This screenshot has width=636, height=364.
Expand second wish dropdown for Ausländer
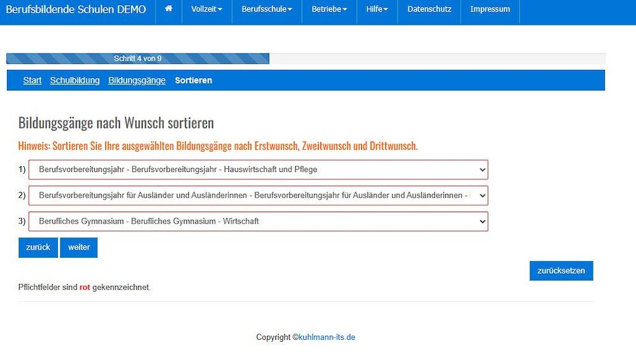[262, 196]
